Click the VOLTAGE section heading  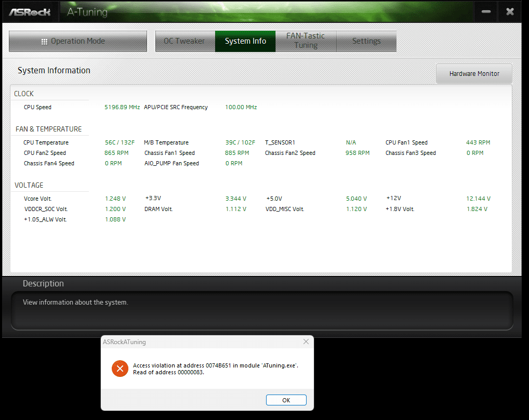pyautogui.click(x=29, y=185)
